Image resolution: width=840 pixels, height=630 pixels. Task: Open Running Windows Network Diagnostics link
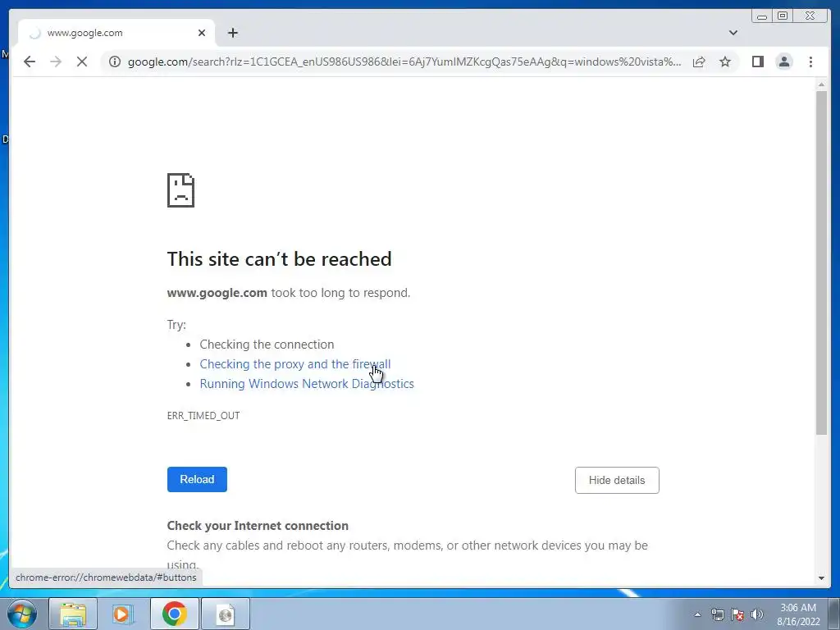pyautogui.click(x=307, y=384)
